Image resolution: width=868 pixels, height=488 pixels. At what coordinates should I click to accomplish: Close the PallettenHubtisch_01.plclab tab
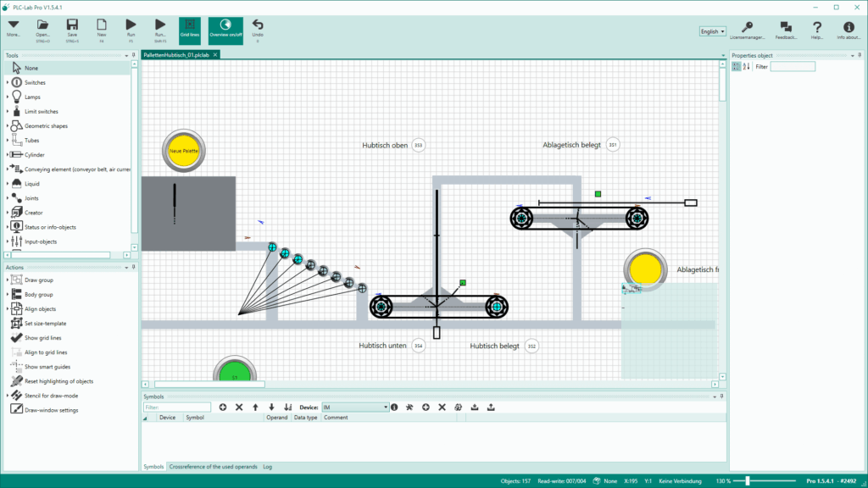click(x=215, y=55)
